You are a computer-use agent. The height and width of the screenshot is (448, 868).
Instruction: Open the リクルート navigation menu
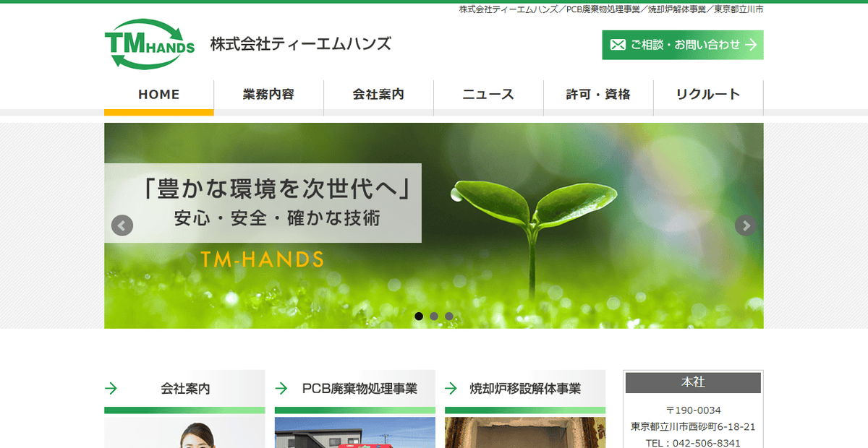[x=708, y=94]
